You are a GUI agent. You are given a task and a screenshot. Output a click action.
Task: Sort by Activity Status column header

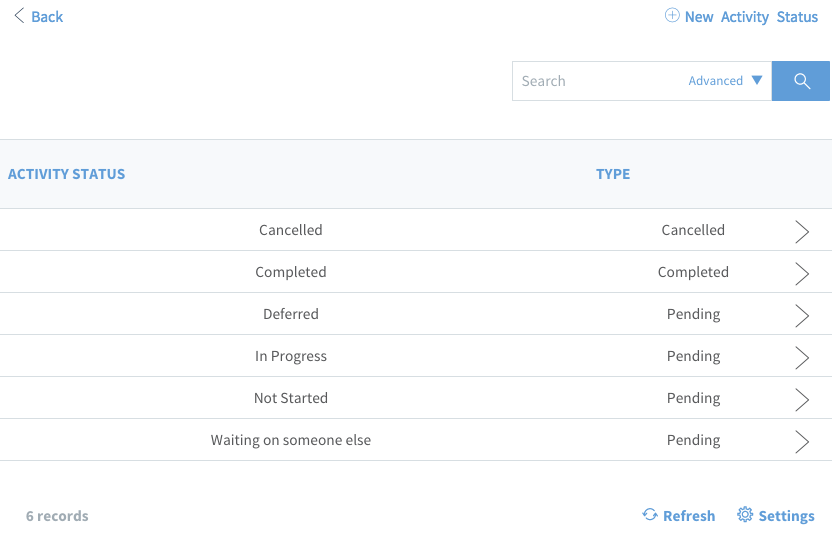pyautogui.click(x=66, y=174)
